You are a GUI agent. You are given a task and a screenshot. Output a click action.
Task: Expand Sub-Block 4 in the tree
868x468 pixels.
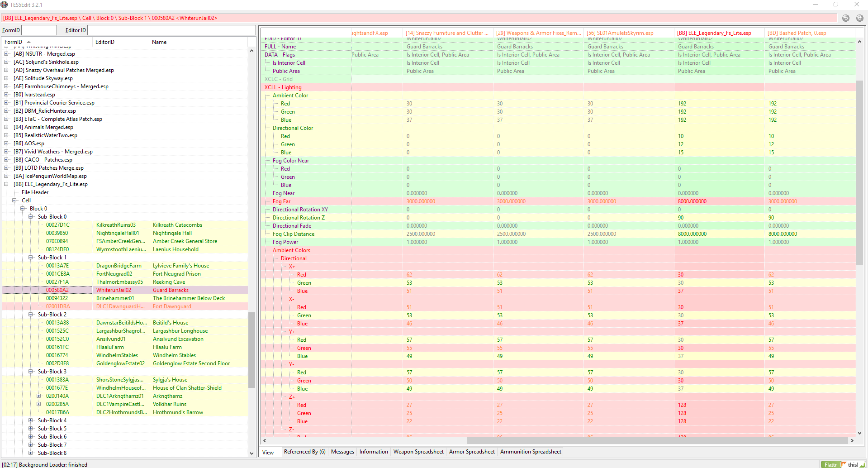pos(31,420)
